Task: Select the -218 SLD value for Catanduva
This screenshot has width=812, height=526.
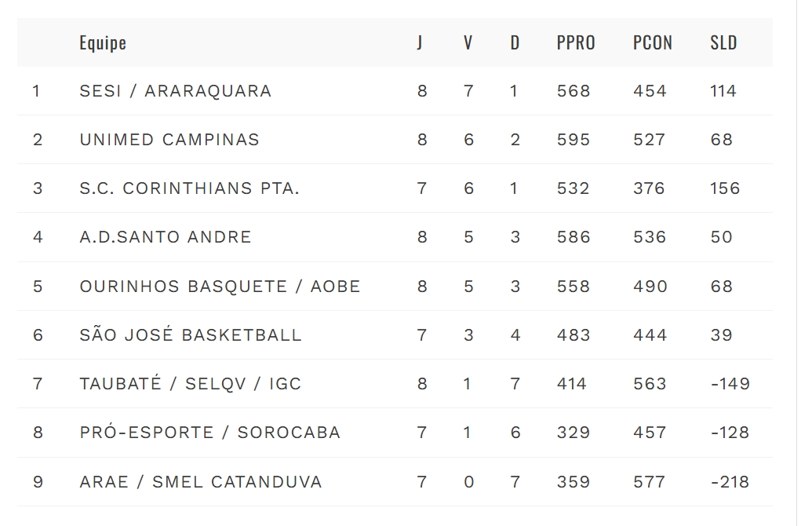Action: tap(730, 481)
